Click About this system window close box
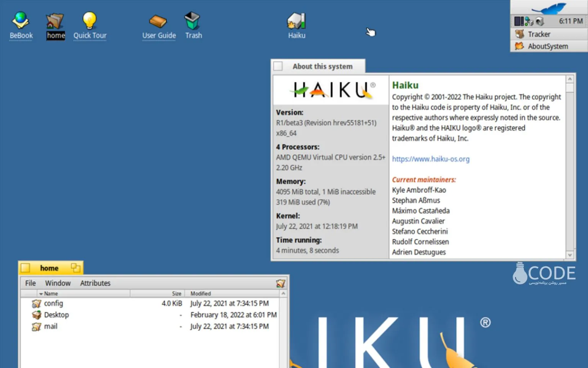The image size is (588, 368). point(278,66)
